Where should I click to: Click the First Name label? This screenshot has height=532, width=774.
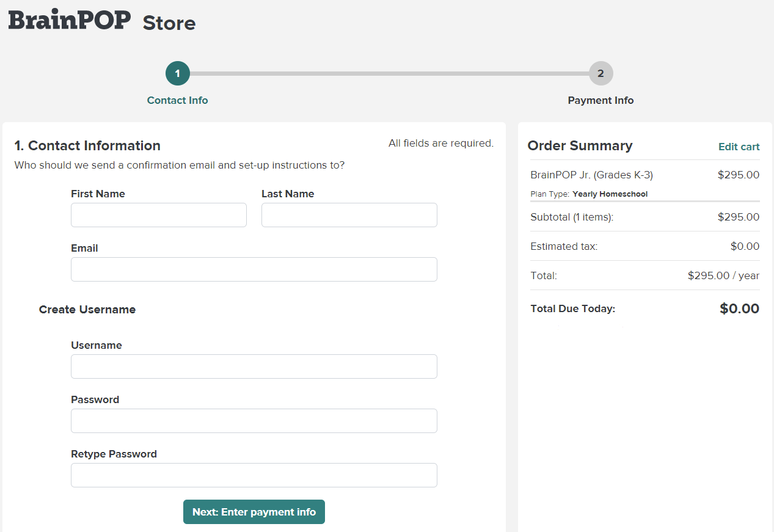98,194
